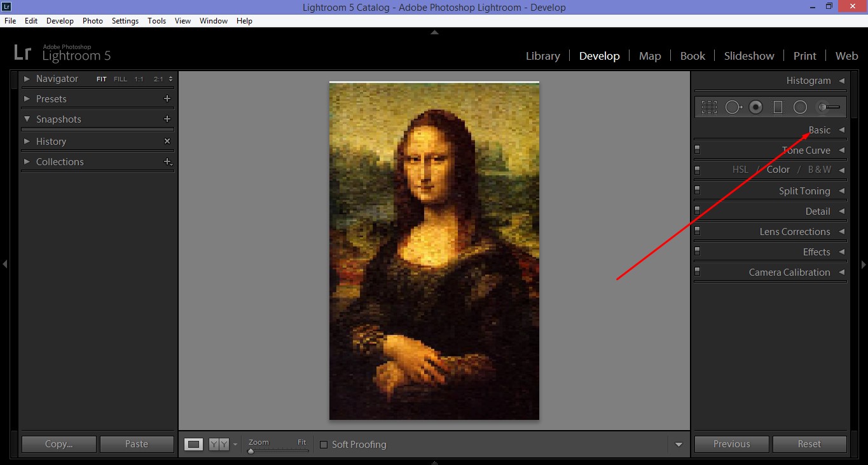
Task: Add a new snapshot with plus icon
Action: [x=167, y=119]
